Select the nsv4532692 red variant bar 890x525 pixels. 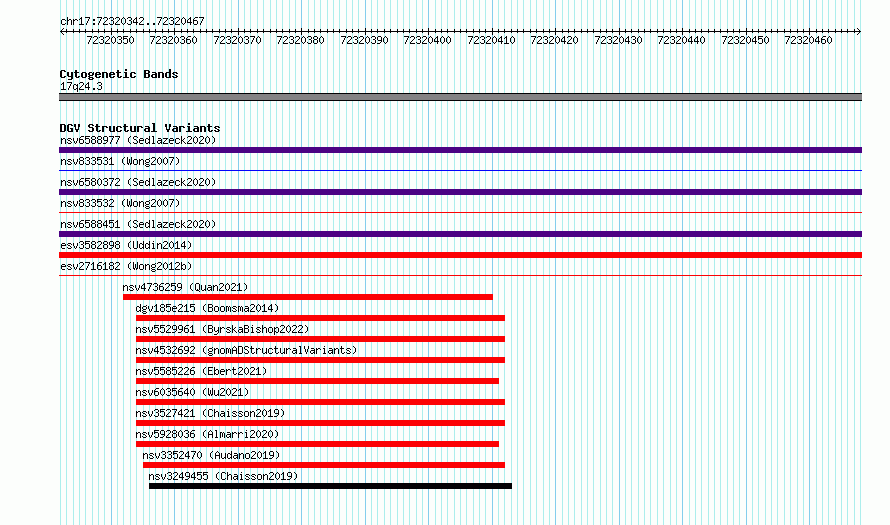320,360
